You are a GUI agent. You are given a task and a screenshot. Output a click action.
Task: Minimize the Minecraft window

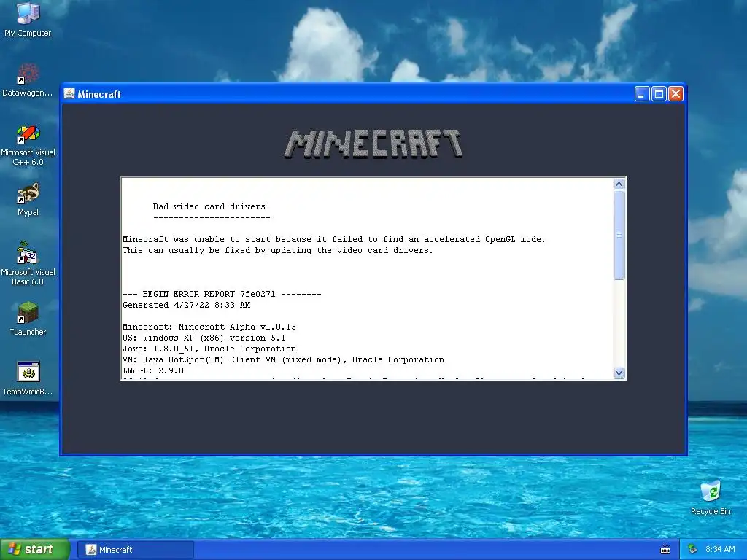[x=642, y=94]
